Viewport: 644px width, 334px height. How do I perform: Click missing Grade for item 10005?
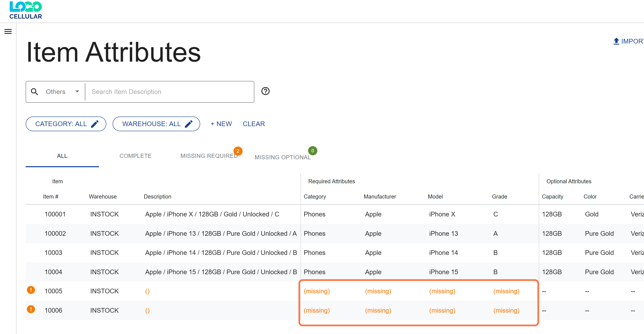click(x=506, y=291)
